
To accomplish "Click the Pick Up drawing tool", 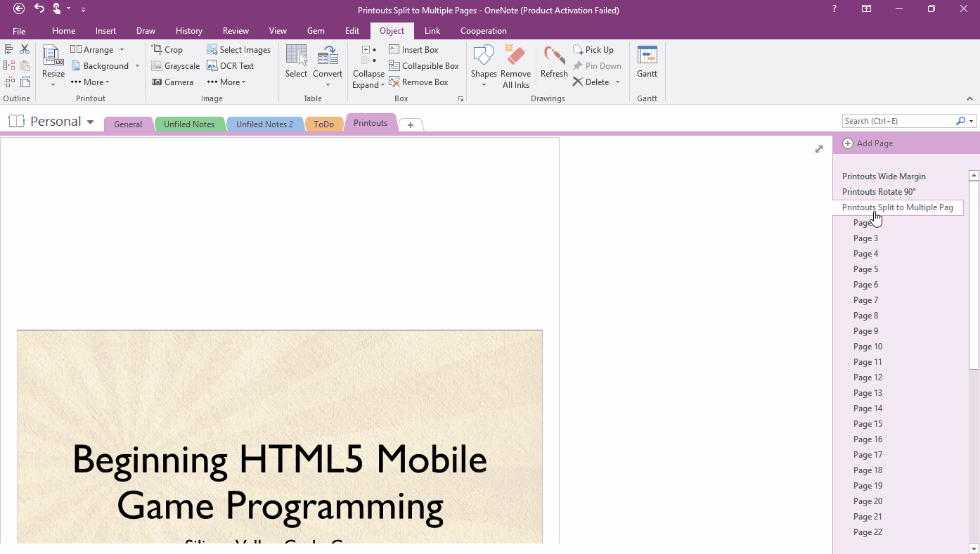I will pos(593,50).
